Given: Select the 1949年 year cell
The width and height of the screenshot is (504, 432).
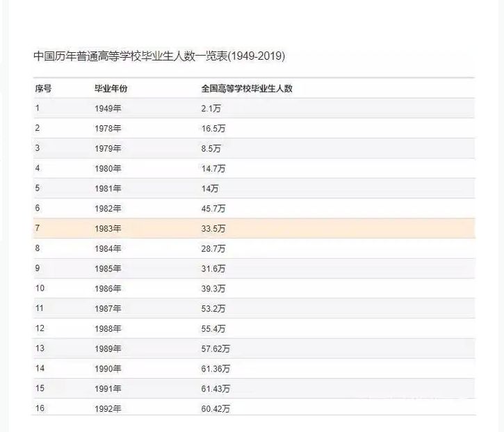Looking at the screenshot, I should coord(108,109).
